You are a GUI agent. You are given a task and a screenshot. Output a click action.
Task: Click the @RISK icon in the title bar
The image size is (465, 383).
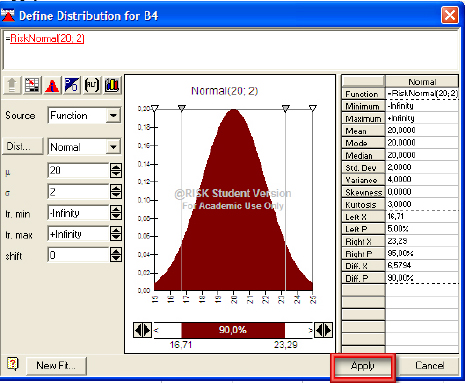click(x=8, y=15)
